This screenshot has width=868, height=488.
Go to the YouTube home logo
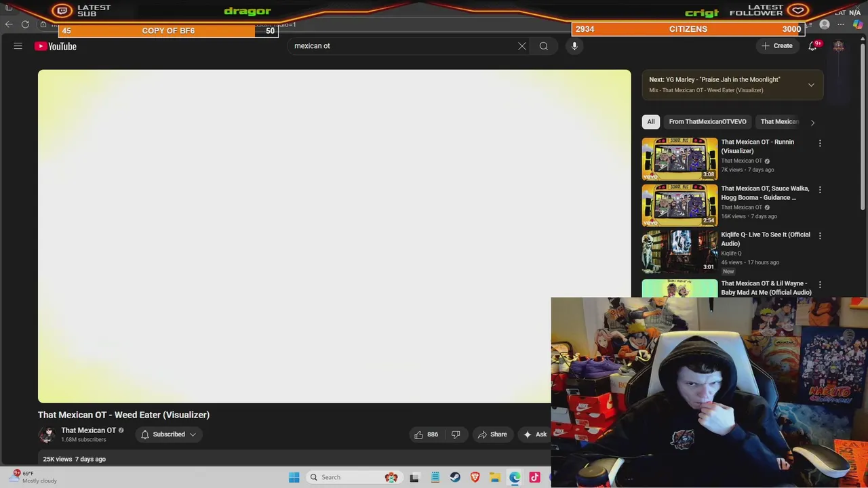56,46
